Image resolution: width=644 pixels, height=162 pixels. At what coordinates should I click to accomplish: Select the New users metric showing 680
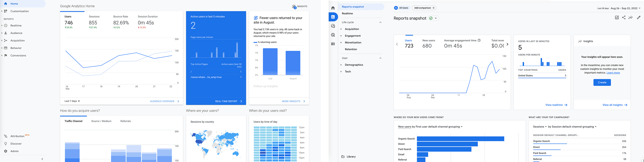[428, 44]
